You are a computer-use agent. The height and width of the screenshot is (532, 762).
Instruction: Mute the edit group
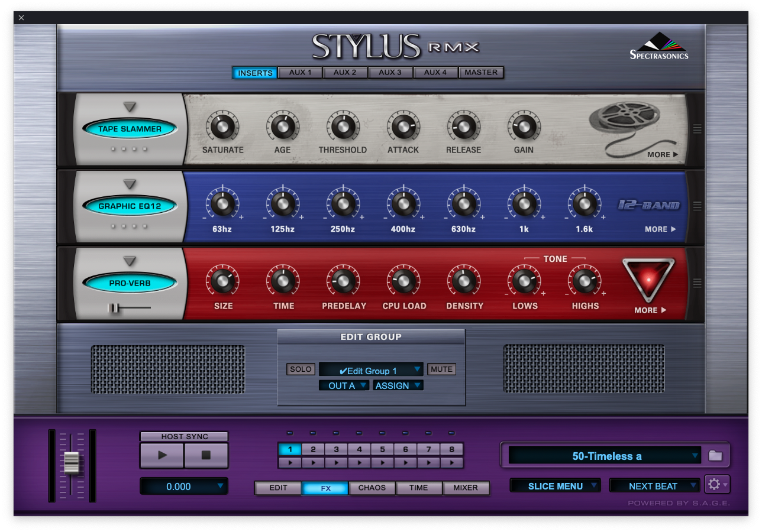[x=441, y=369]
